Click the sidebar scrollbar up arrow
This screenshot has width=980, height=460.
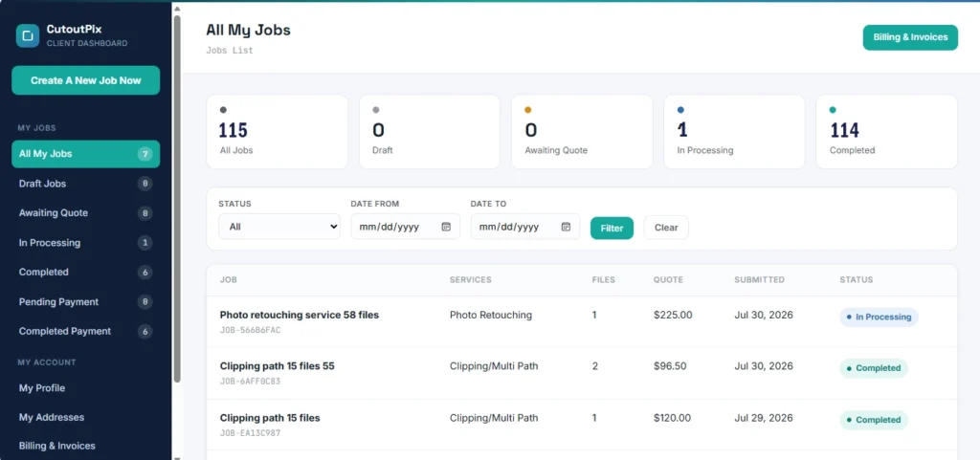tap(177, 9)
